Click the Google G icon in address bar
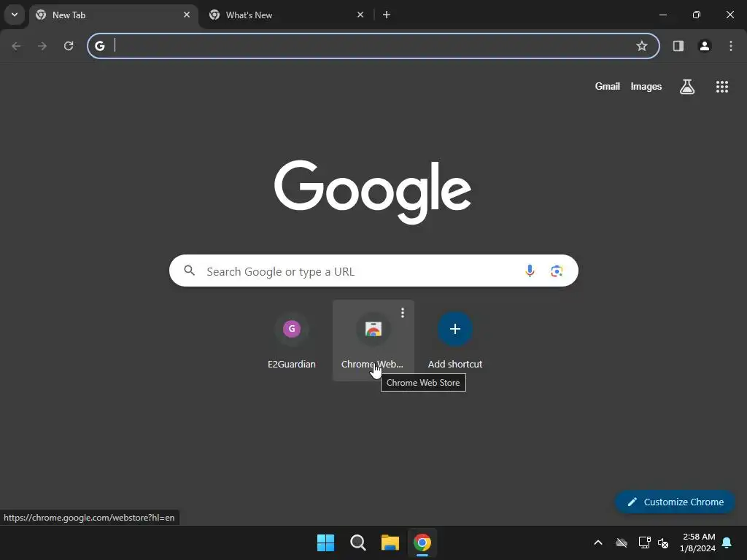This screenshot has height=560, width=747. coord(99,46)
